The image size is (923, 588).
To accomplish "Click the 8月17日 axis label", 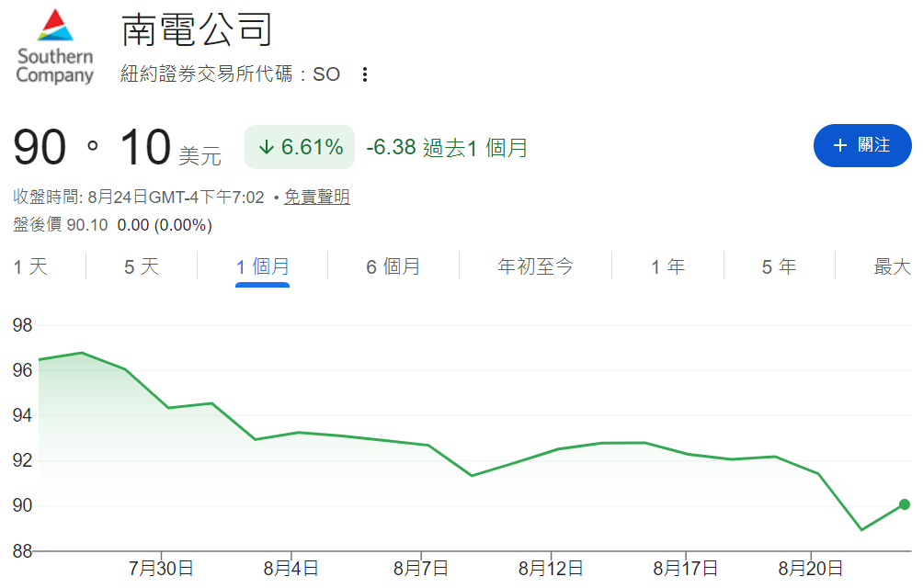I will 685,568.
